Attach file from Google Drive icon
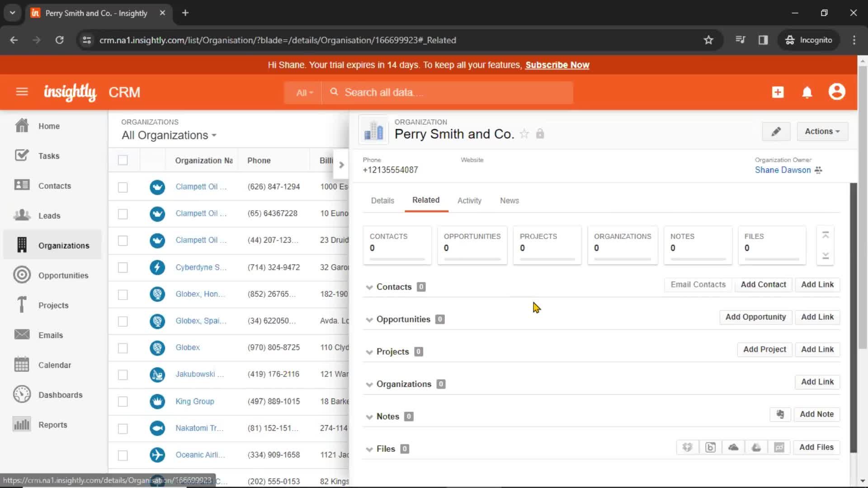868x488 pixels. (x=756, y=447)
